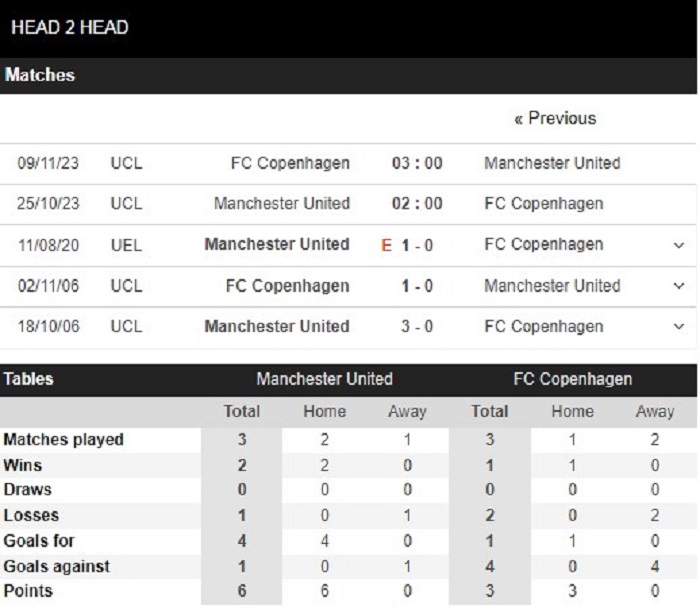Click the Matches played row label
700x610 pixels.
pyautogui.click(x=64, y=439)
